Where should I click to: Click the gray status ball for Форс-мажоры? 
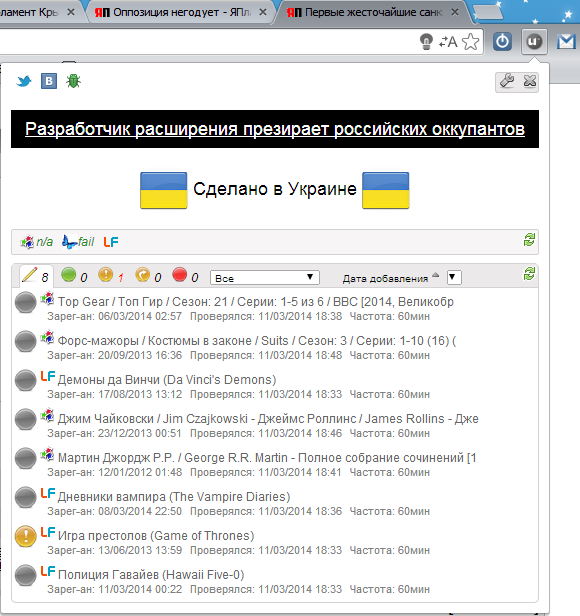click(x=26, y=341)
